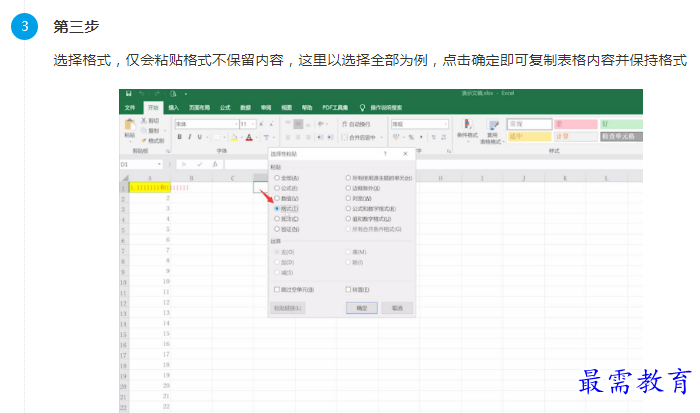
Task: Click the Merge and Center button
Action: click(359, 138)
